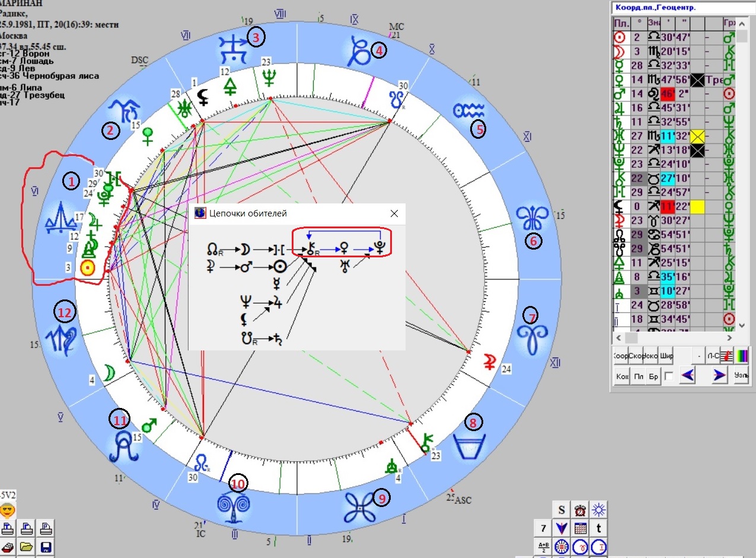Click the yellow open folder icon

[27, 547]
